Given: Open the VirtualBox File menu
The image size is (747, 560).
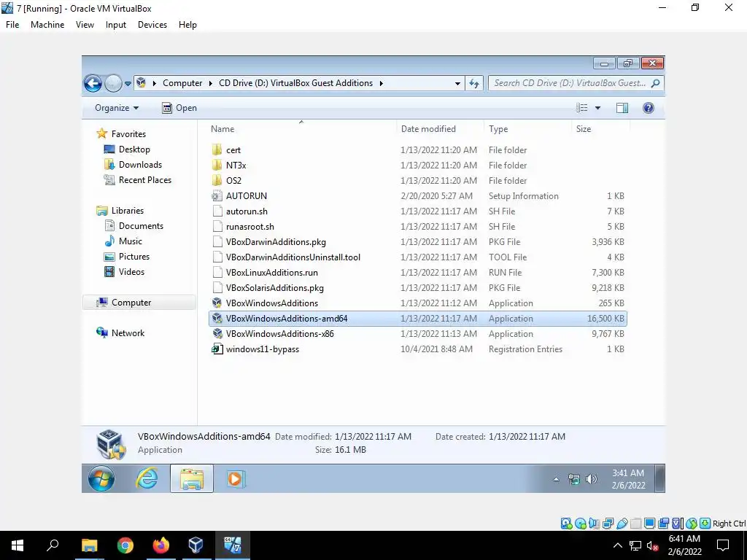Looking at the screenshot, I should (12, 25).
